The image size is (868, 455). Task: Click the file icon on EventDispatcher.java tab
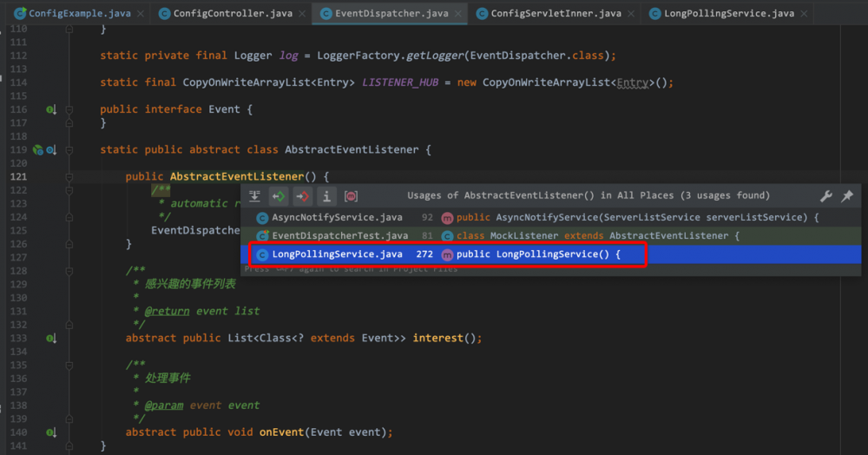point(326,13)
